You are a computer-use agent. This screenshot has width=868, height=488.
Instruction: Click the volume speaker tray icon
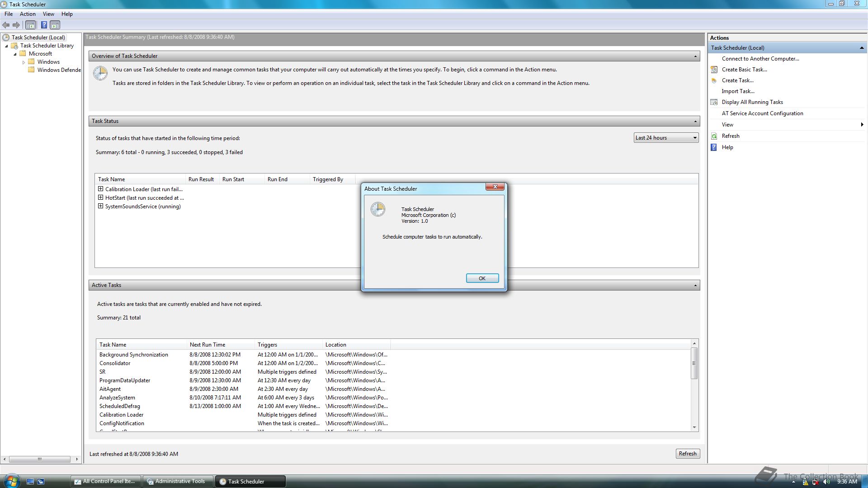click(826, 482)
